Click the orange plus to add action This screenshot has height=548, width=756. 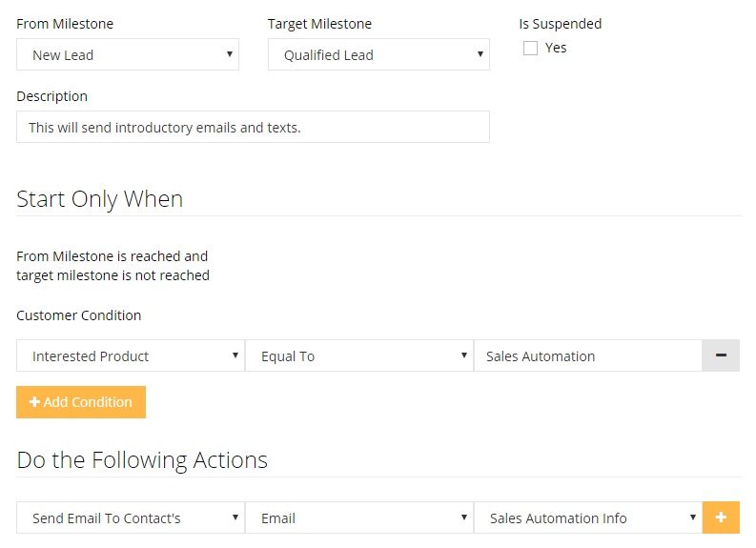(x=721, y=518)
